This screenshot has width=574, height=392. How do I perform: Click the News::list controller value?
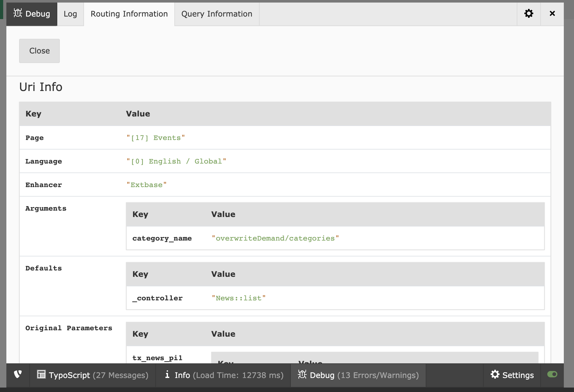point(239,298)
